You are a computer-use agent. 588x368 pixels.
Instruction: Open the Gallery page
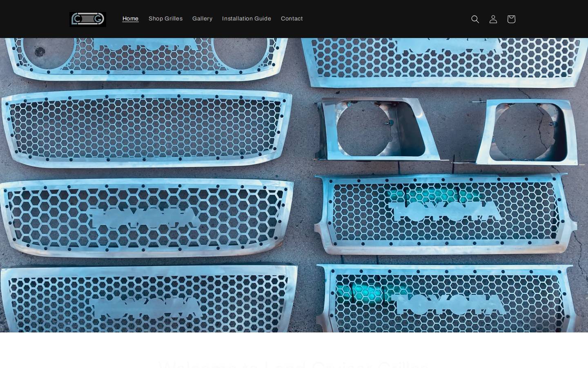202,19
